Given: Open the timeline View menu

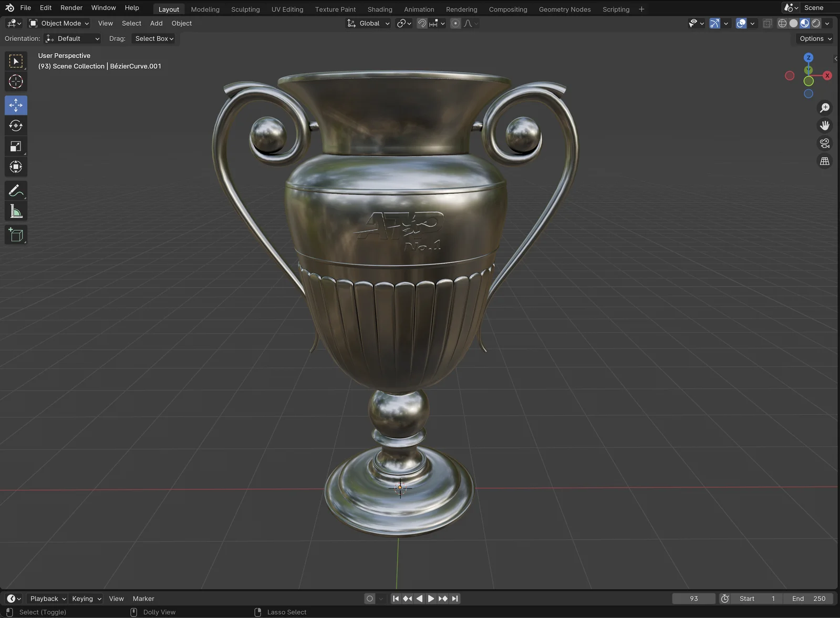Looking at the screenshot, I should pos(116,599).
